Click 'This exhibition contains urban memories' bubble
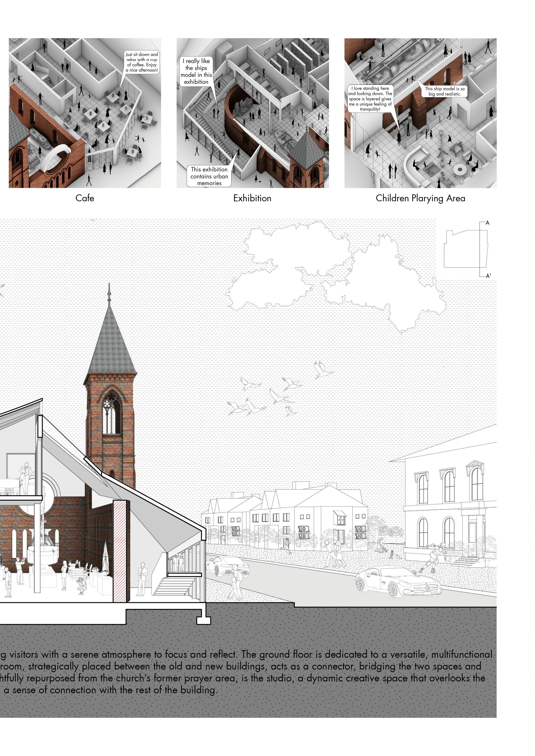This screenshot has width=535, height=756. (x=209, y=176)
